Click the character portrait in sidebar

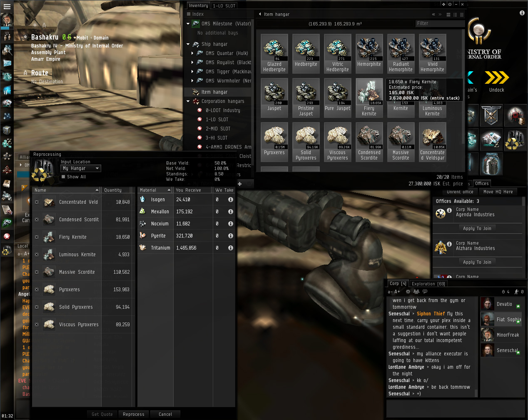click(7, 20)
